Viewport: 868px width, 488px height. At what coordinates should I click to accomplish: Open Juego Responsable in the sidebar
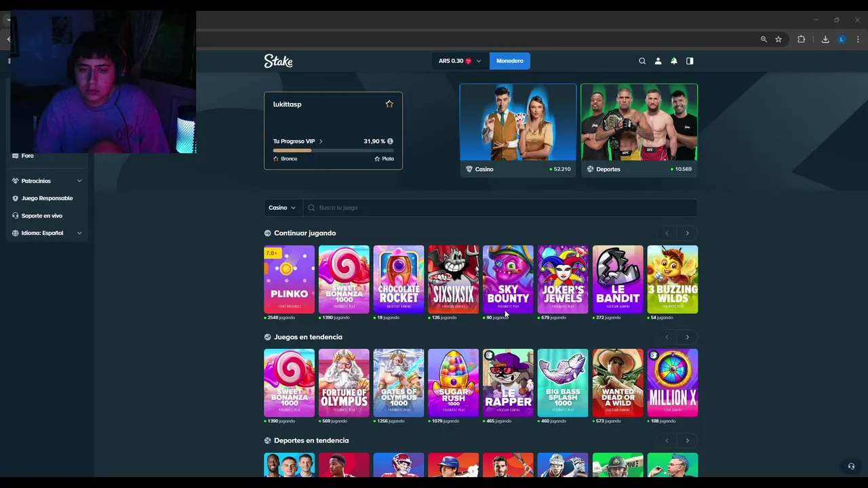click(47, 198)
